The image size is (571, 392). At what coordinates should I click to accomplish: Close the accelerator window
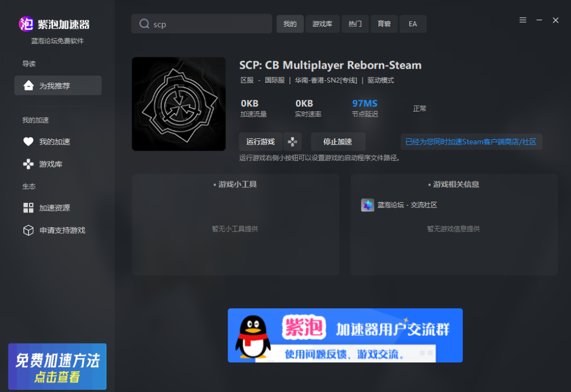click(556, 20)
